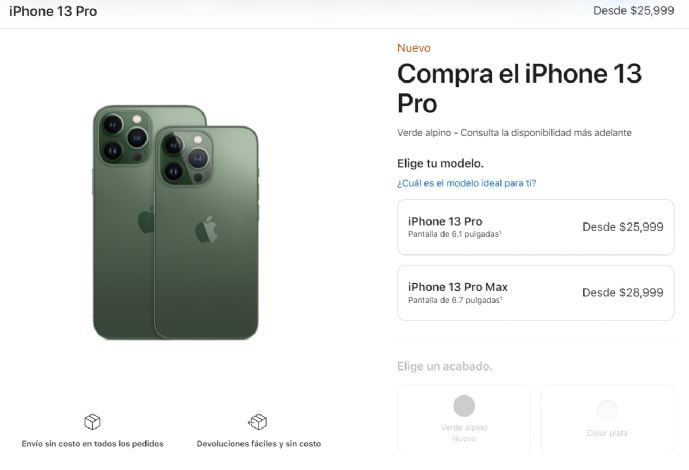
Task: Click the Apple logo on front phone
Action: click(x=207, y=229)
